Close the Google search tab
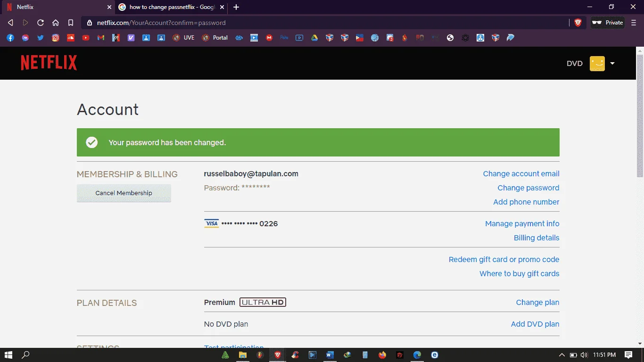The image size is (644, 362). pyautogui.click(x=223, y=7)
